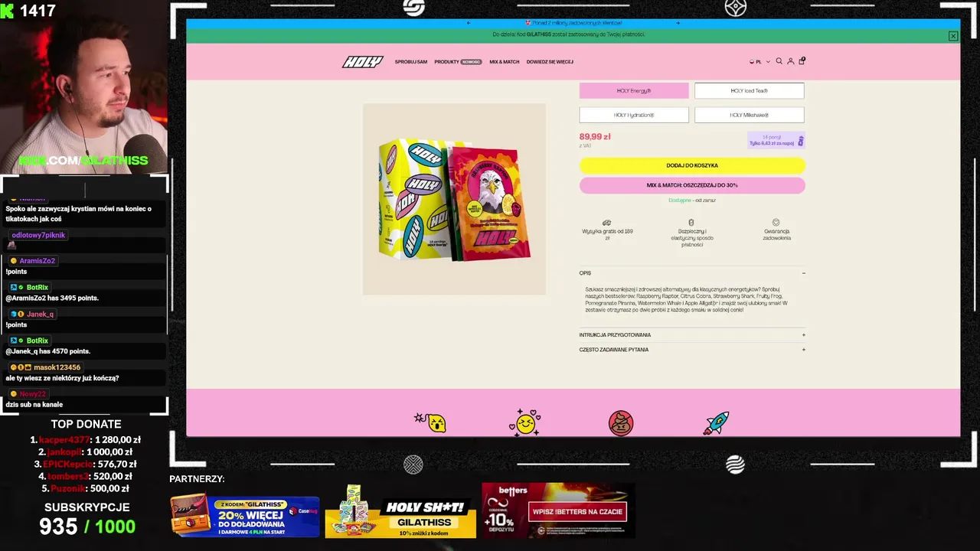Image resolution: width=980 pixels, height=551 pixels.
Task: Close the green GILATHISS code banner
Action: (x=953, y=36)
